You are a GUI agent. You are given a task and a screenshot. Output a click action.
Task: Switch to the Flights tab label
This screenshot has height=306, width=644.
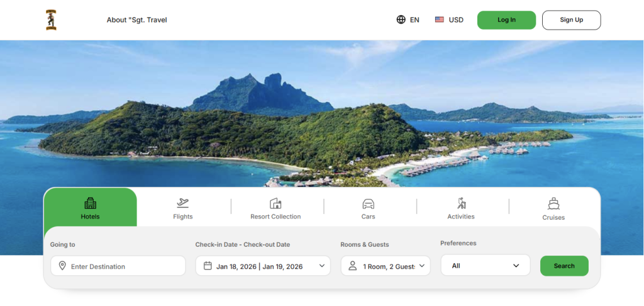(x=183, y=217)
